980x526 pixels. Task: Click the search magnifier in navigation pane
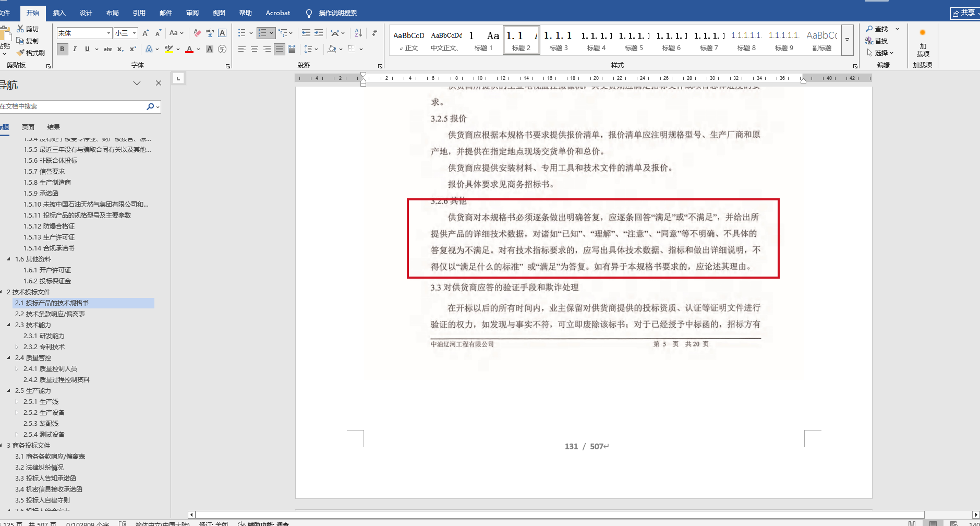[x=150, y=106]
